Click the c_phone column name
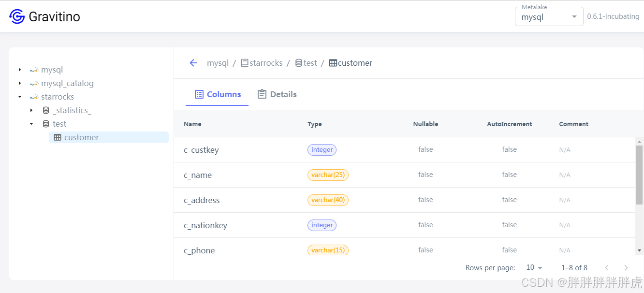Screen dimensions: 644x293 click(199, 250)
